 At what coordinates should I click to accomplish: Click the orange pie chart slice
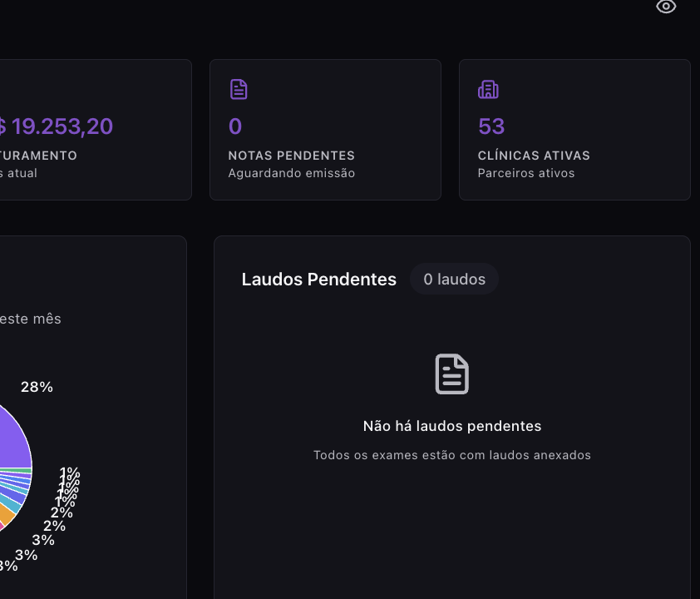pos(7,517)
